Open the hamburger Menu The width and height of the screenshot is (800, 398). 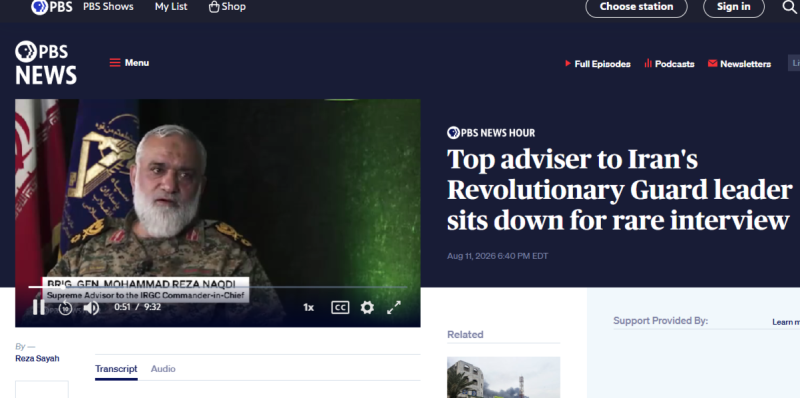pos(129,63)
